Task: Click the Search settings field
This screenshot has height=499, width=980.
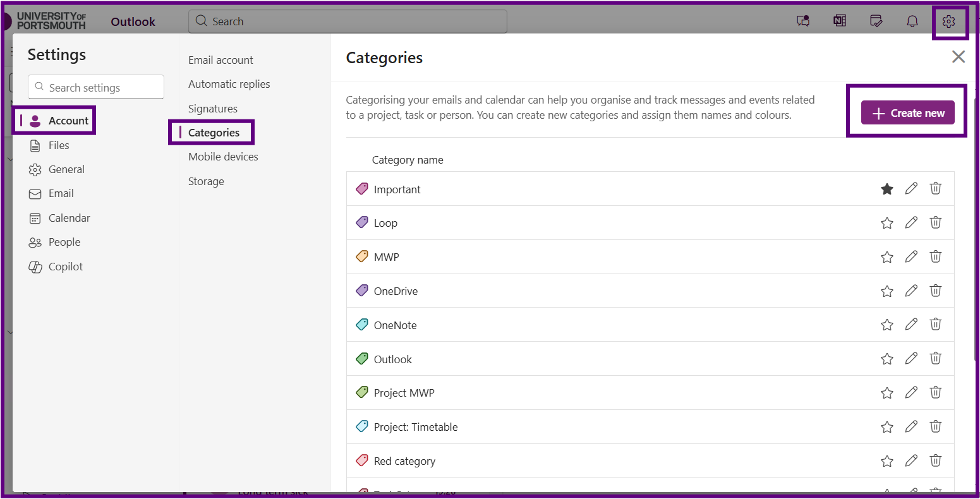Action: [x=96, y=87]
